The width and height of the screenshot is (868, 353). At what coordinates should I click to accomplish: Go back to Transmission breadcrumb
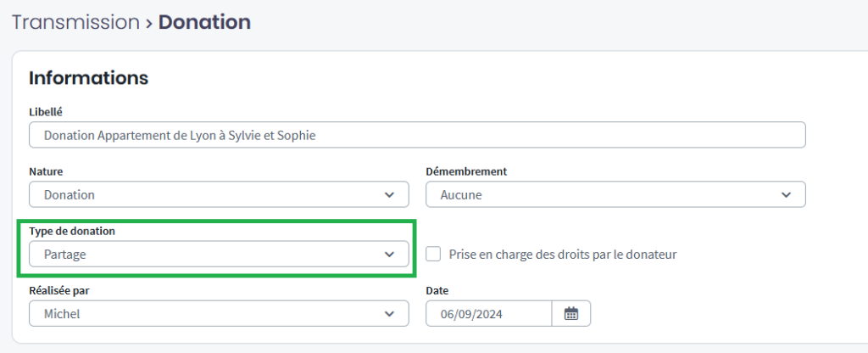[x=75, y=22]
